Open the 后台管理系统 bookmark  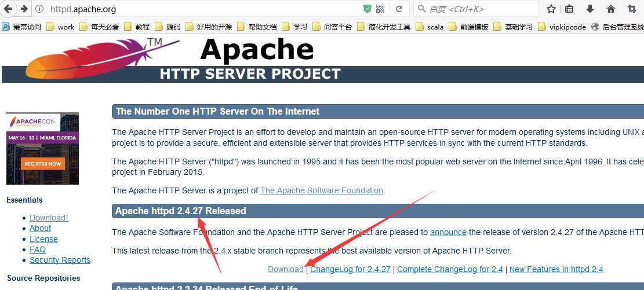(x=618, y=27)
